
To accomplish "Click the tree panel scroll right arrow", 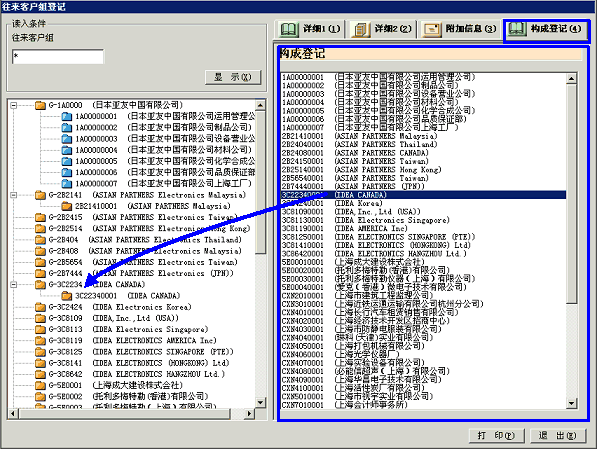I will click(x=250, y=414).
